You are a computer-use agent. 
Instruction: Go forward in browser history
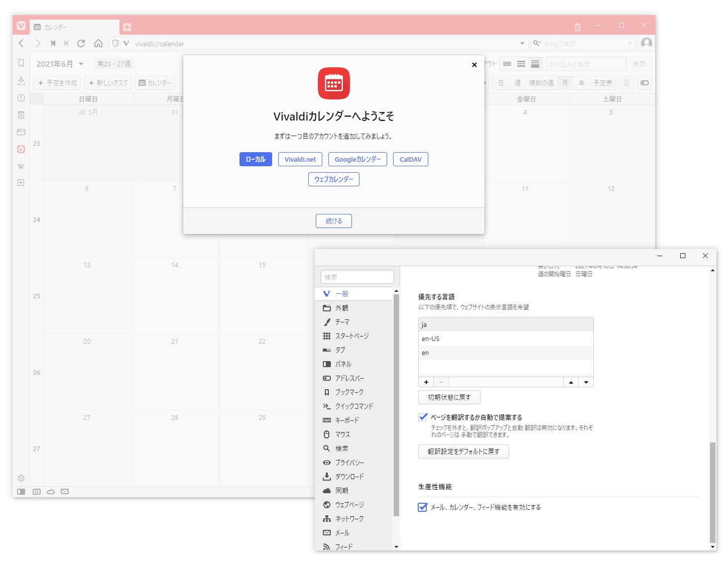coord(38,43)
